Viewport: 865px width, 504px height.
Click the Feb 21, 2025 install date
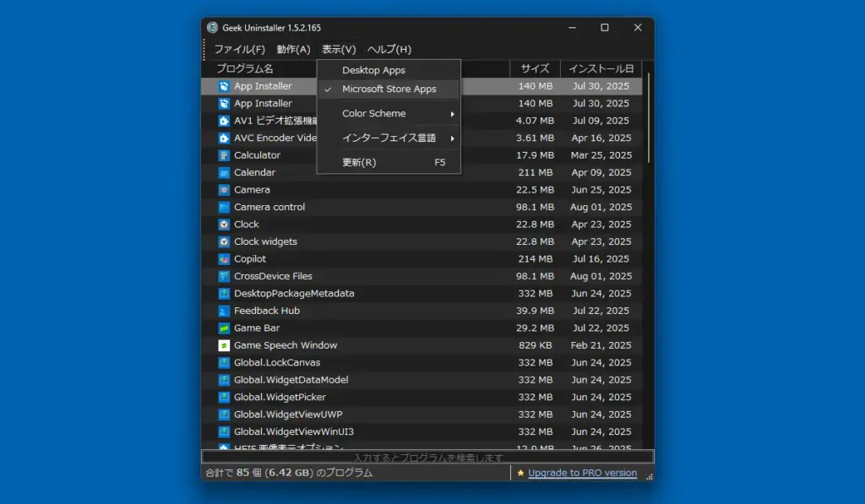click(601, 345)
